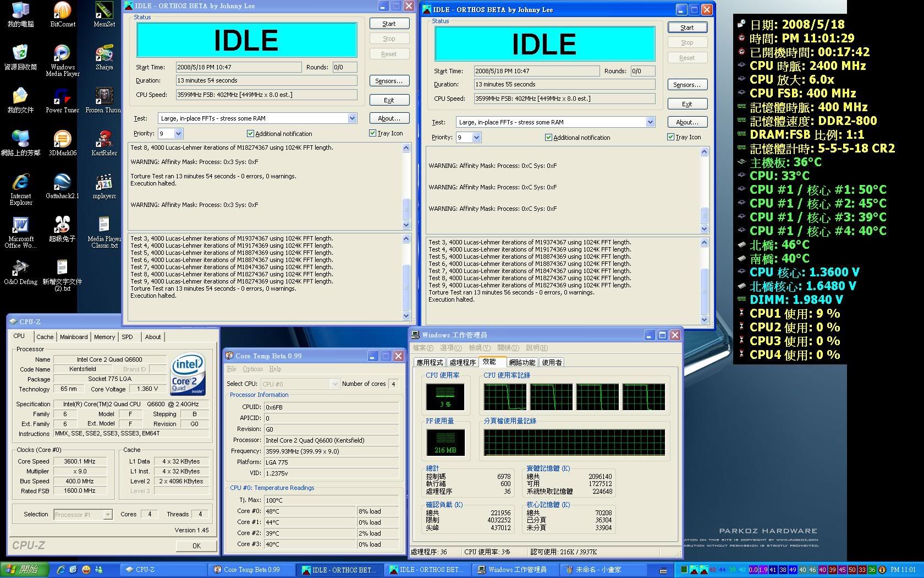
Task: Open the Microsoft Office Word desktop shortcut
Action: pos(20,232)
